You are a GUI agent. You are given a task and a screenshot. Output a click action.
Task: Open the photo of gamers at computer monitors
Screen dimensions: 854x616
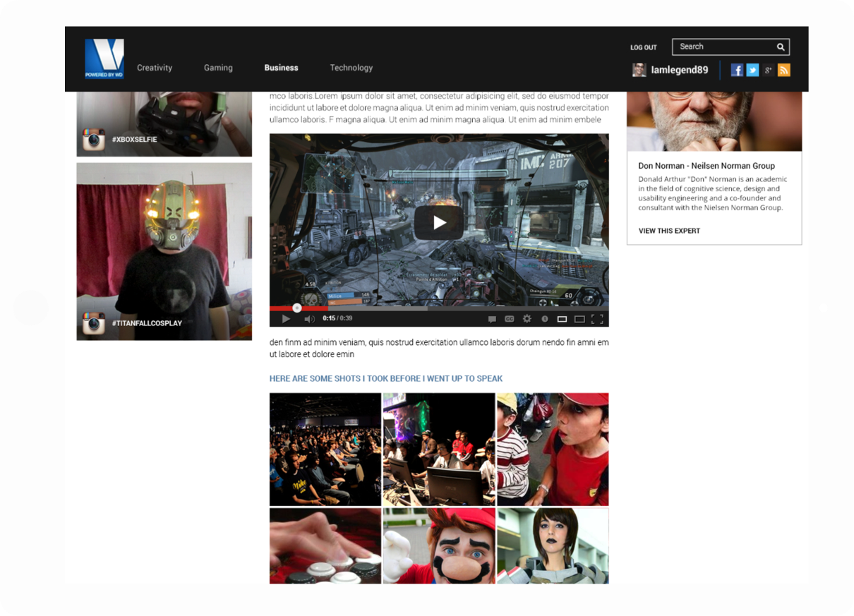pos(439,449)
